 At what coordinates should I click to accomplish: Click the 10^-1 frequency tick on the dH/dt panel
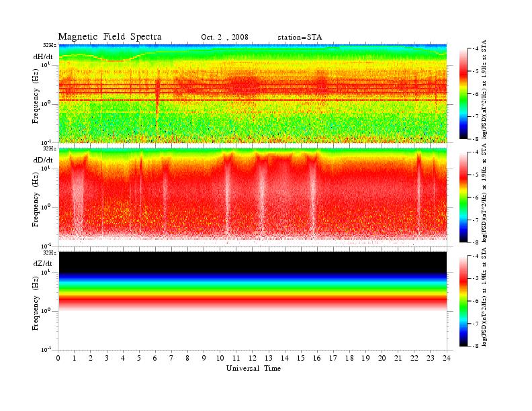[x=46, y=142]
